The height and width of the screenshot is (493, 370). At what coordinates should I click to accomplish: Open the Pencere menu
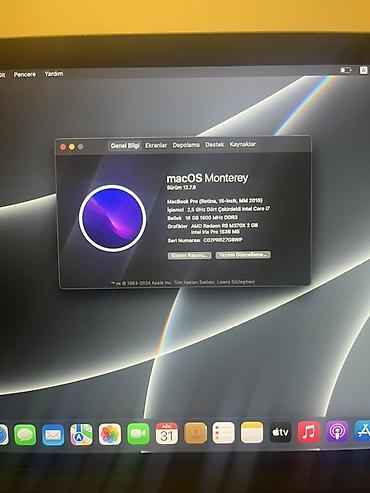coord(25,74)
